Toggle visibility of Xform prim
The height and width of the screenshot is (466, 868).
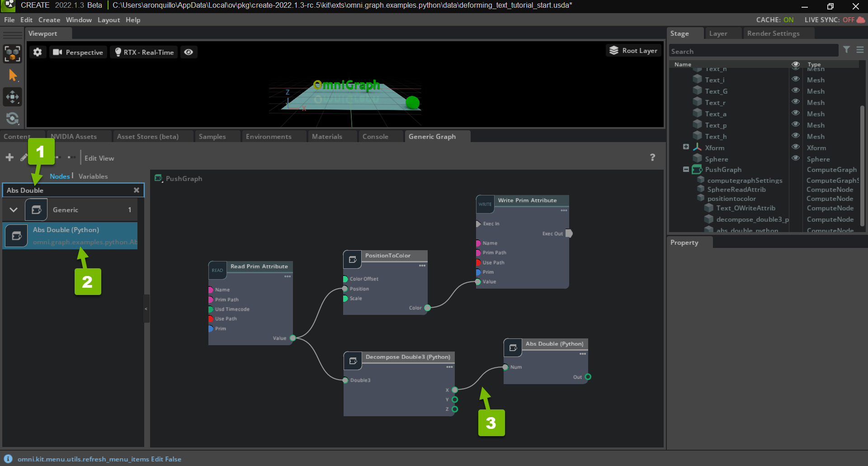pos(796,147)
